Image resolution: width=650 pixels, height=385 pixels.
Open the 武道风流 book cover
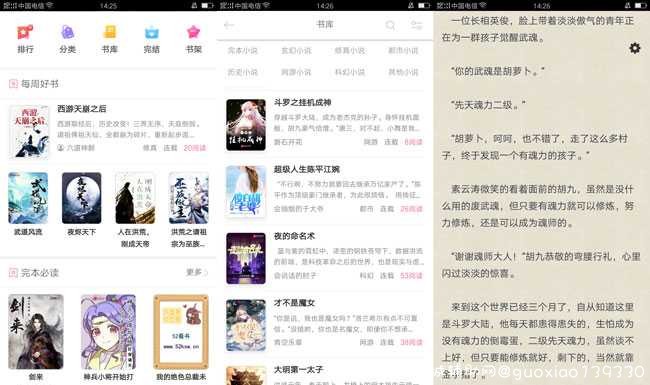pyautogui.click(x=28, y=198)
